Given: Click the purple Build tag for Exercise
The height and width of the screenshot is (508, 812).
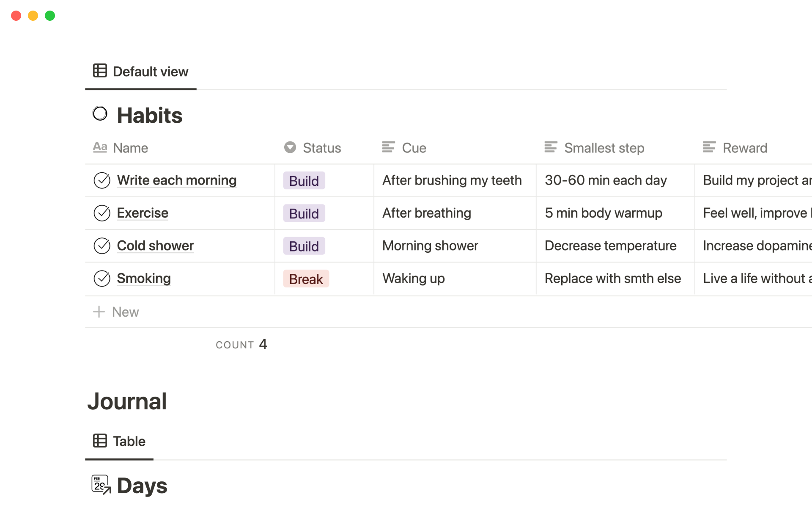Looking at the screenshot, I should [x=304, y=213].
